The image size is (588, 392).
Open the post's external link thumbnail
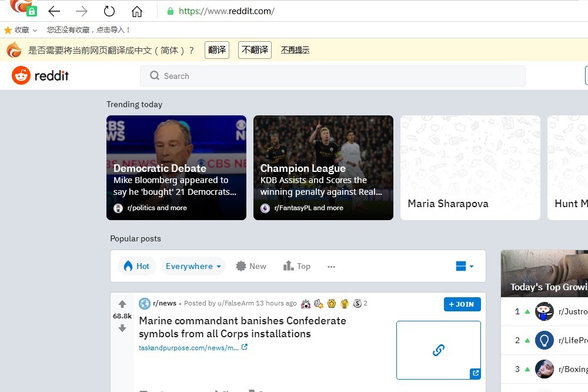[x=438, y=350]
